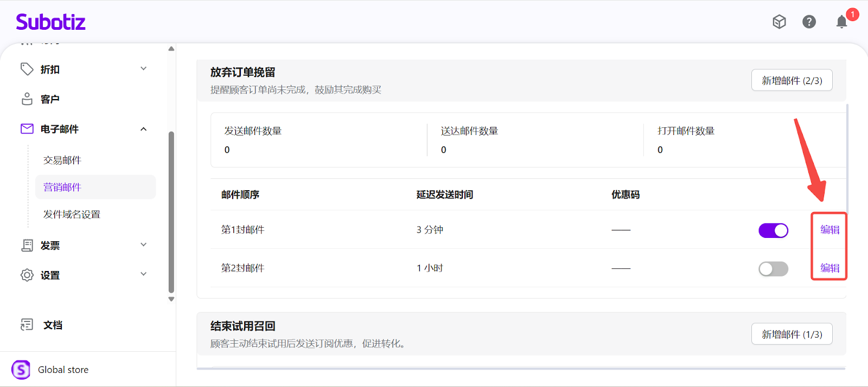Open 交易邮件 in the sidebar
Image resolution: width=868 pixels, height=387 pixels.
pyautogui.click(x=62, y=160)
